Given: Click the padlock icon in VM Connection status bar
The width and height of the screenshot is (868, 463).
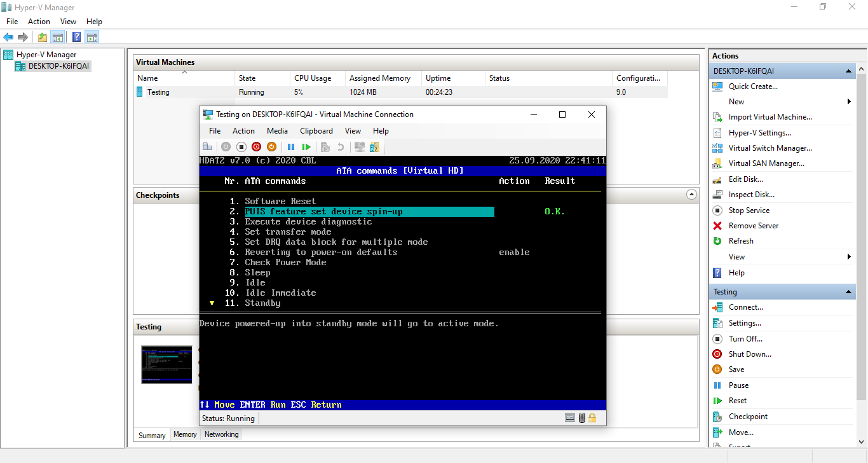Looking at the screenshot, I should point(592,418).
